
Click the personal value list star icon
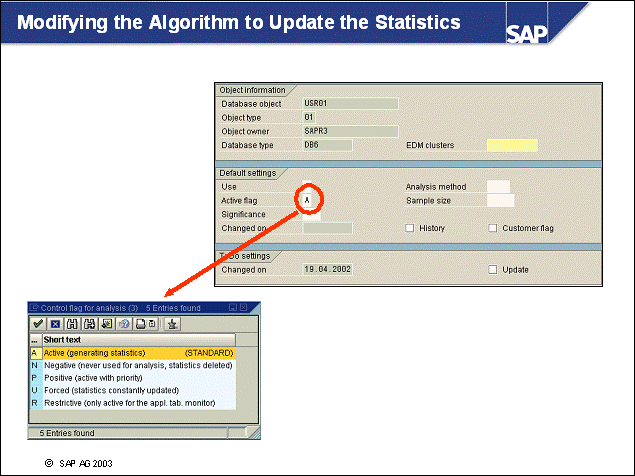click(172, 324)
